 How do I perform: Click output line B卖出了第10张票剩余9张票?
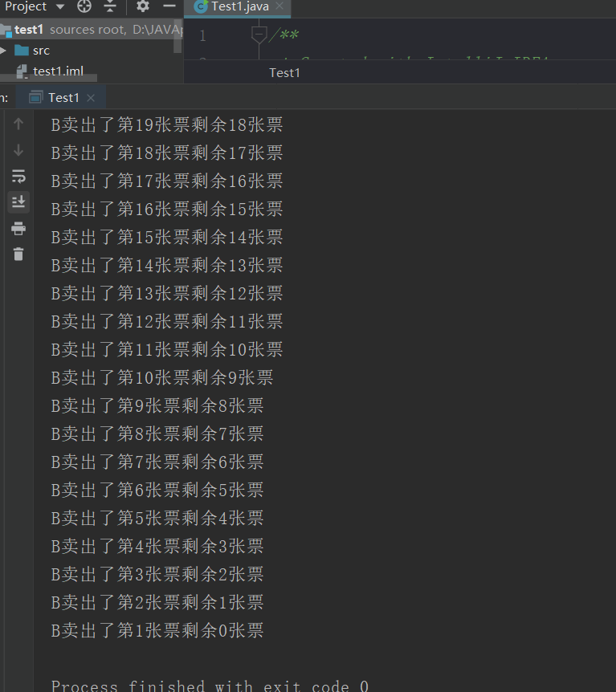[162, 378]
